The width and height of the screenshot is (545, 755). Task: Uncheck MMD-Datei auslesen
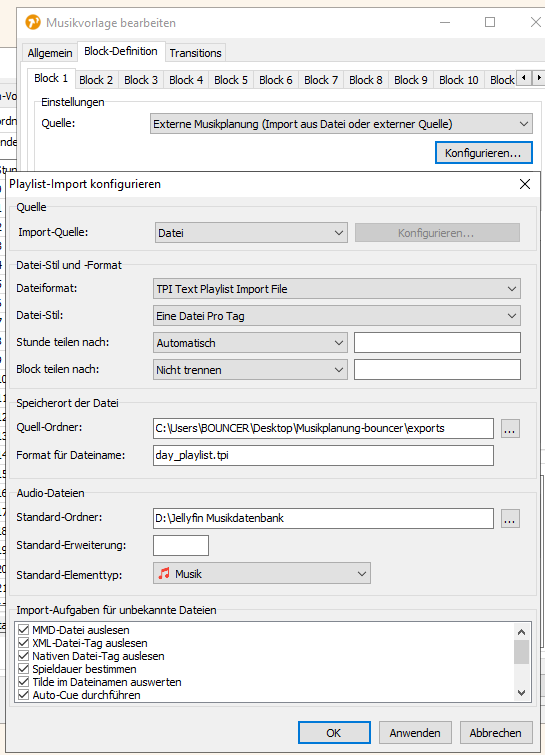click(x=23, y=630)
